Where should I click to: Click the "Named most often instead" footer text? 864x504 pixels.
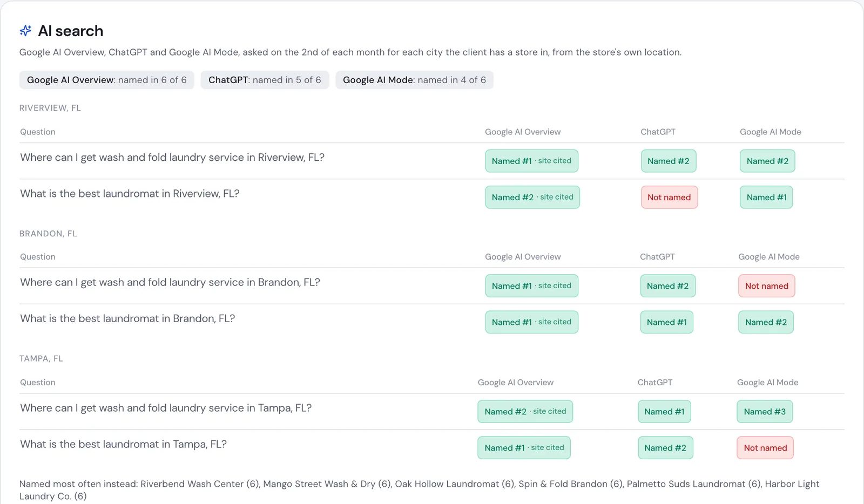tap(419, 489)
